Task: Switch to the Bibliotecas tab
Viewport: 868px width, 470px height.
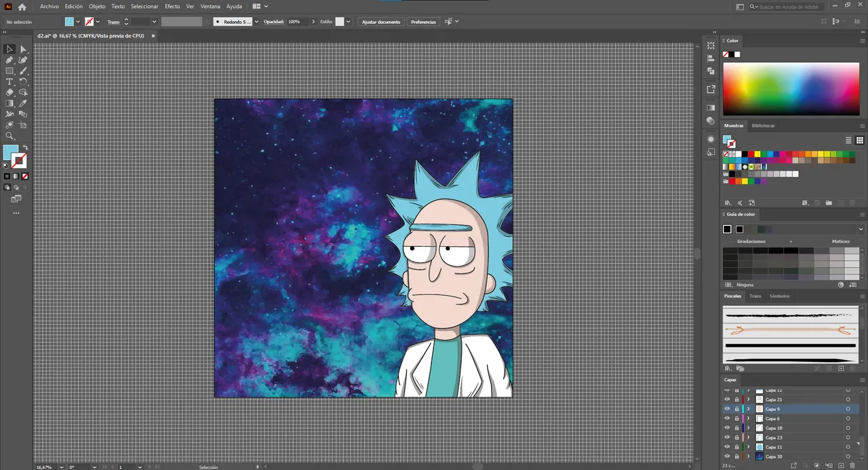Action: tap(763, 125)
